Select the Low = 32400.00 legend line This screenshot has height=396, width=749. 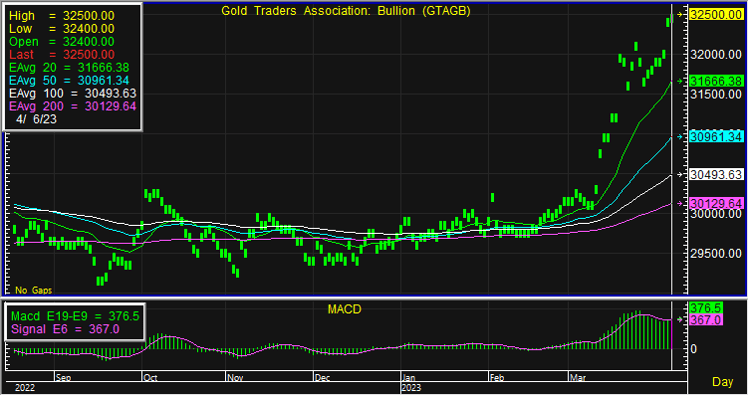62,29
